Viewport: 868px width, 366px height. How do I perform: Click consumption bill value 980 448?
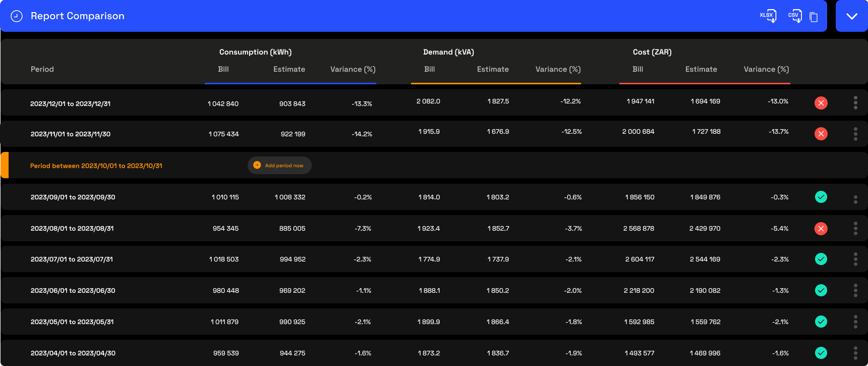(226, 290)
